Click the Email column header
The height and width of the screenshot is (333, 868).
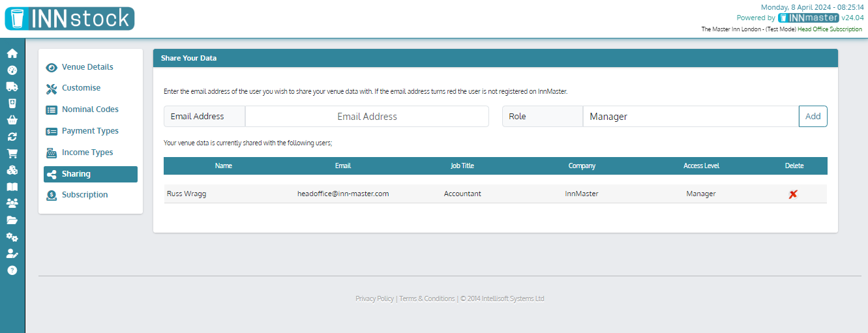343,166
